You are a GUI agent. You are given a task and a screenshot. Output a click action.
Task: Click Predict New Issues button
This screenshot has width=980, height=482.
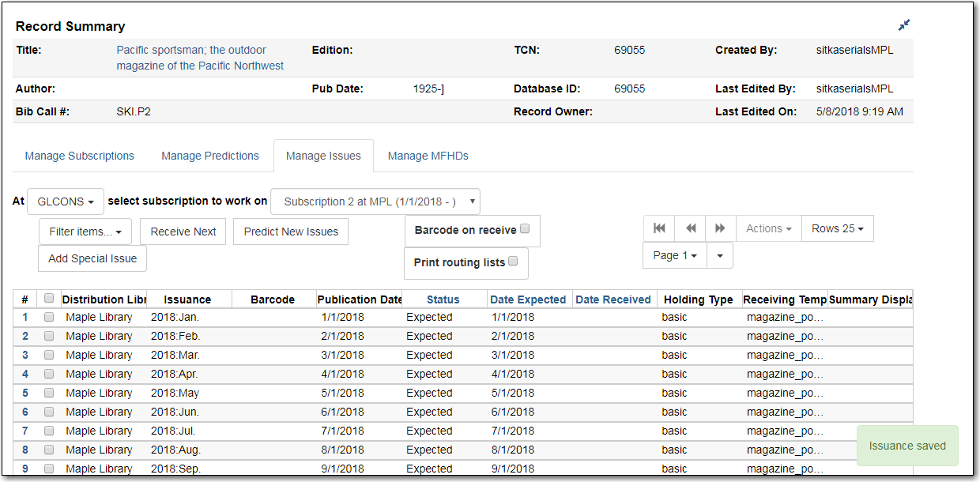coord(291,232)
